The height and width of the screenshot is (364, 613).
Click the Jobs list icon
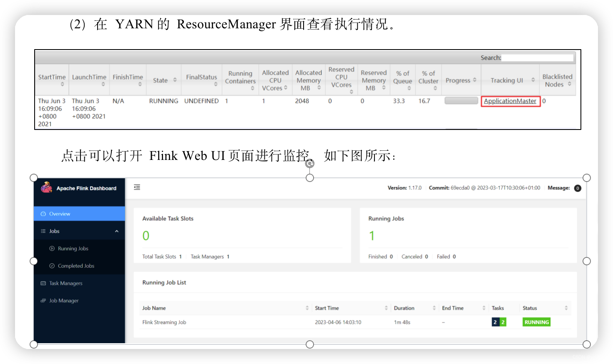(43, 231)
